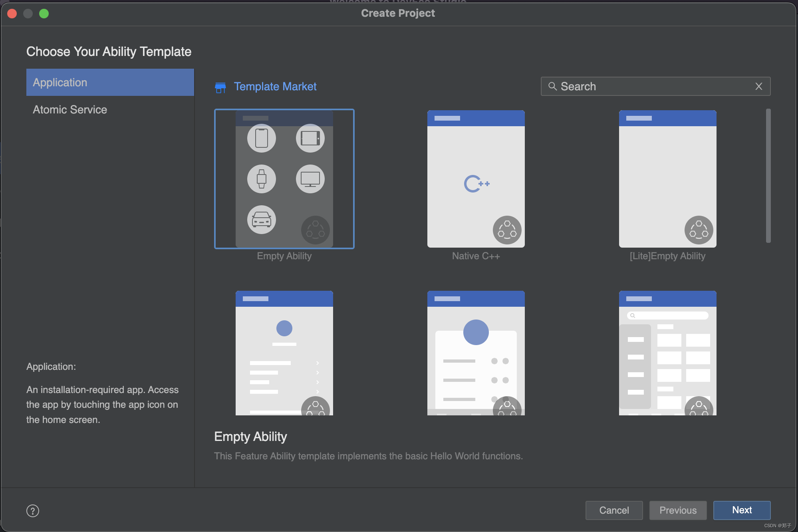Click the help question mark icon
The image size is (798, 532).
point(33,510)
